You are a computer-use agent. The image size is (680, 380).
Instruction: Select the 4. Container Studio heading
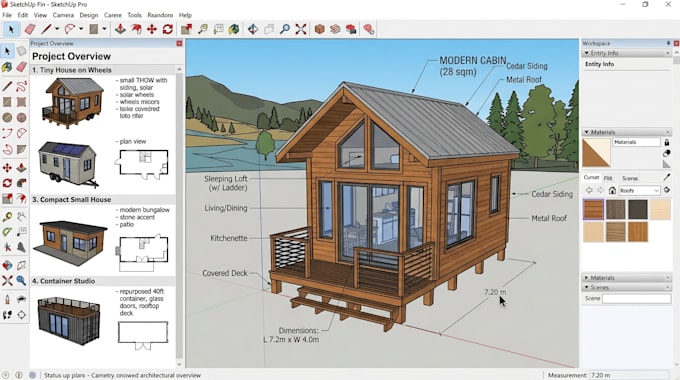point(63,281)
